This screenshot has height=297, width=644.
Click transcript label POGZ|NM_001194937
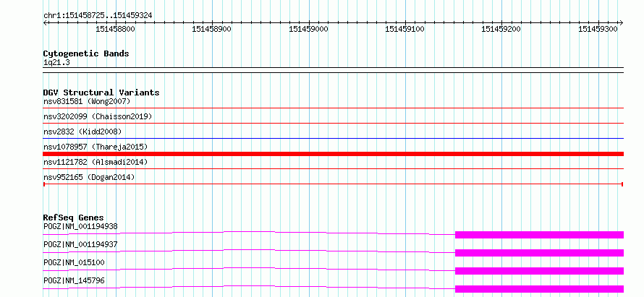click(80, 244)
